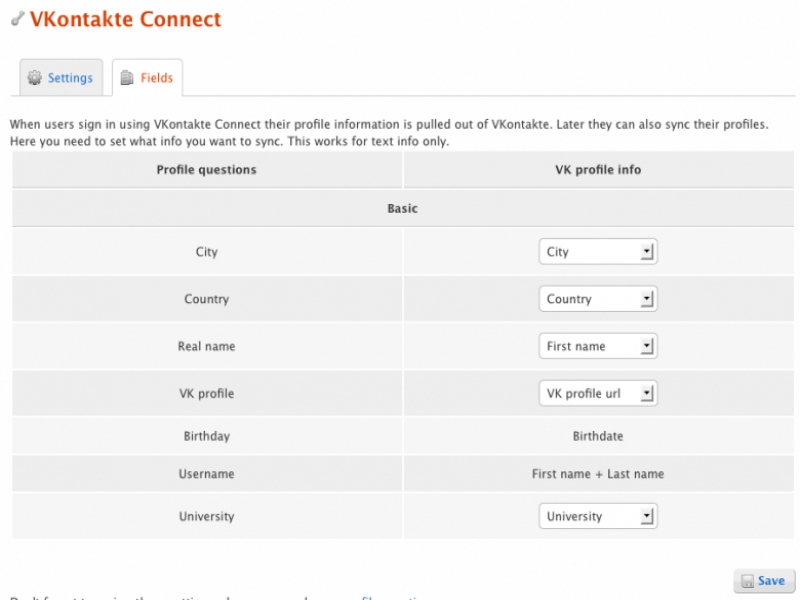Image resolution: width=800 pixels, height=600 pixels.
Task: Click the VK profile info column header
Action: point(598,170)
